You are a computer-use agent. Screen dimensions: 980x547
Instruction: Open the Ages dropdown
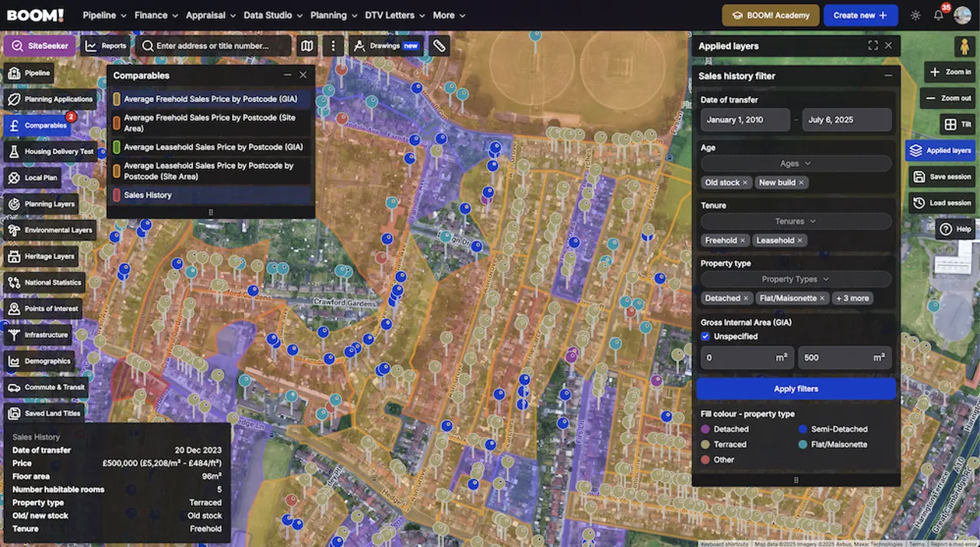point(795,163)
